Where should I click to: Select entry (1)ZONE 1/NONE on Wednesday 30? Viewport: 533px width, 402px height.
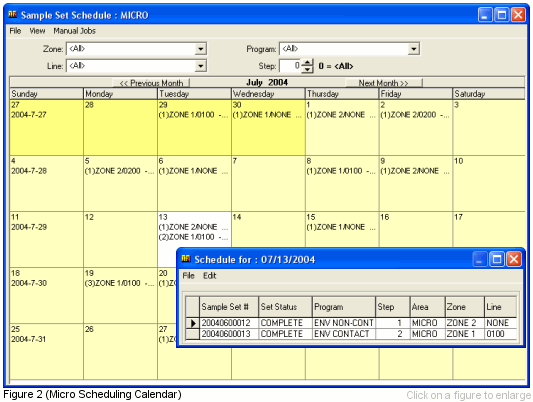click(267, 115)
